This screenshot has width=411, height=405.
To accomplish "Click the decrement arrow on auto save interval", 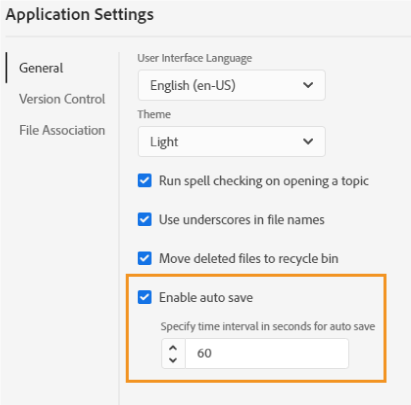I will coord(173,360).
